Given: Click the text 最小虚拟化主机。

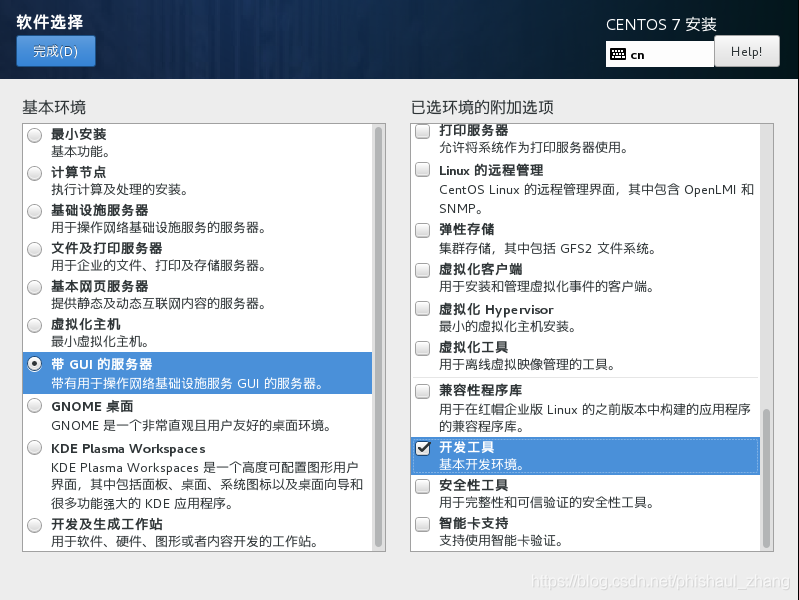Looking at the screenshot, I should [x=100, y=342].
